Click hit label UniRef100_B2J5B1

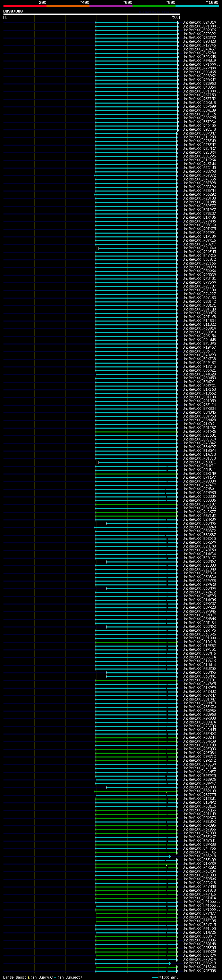click(x=199, y=435)
